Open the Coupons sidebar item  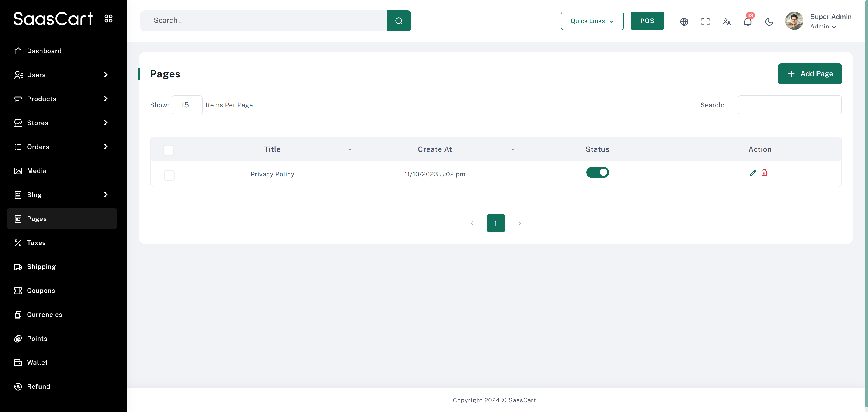coord(41,291)
